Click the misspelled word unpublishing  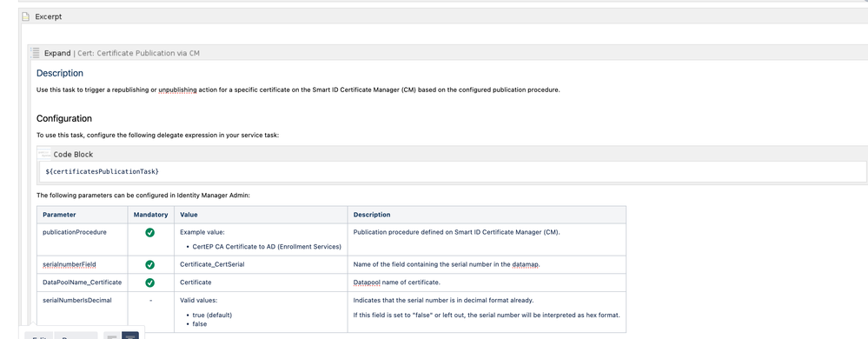[178, 90]
